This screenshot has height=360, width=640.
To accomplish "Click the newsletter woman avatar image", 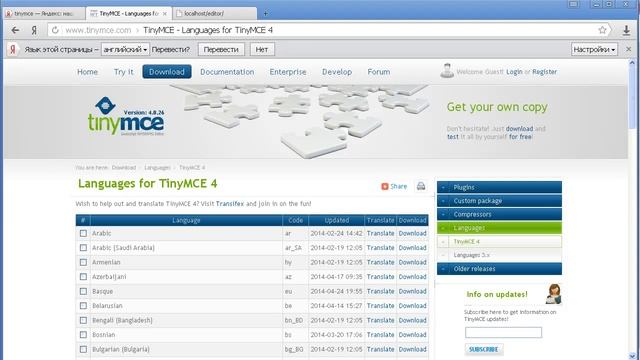I will tap(553, 294).
